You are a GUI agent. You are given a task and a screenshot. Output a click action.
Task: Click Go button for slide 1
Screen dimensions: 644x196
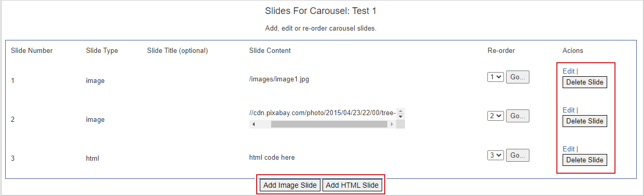pos(517,77)
